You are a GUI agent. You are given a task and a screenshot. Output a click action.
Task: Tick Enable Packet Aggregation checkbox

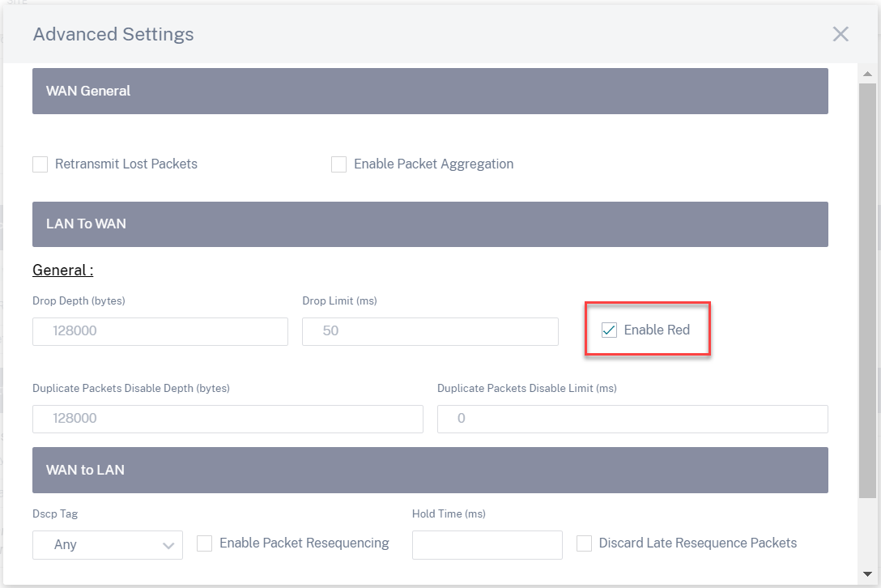click(x=338, y=164)
